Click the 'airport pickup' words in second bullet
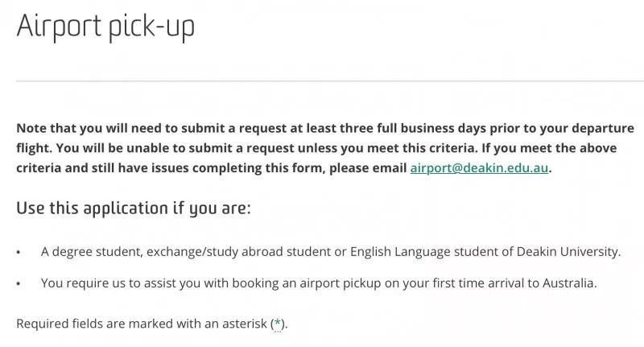644x347 pixels. point(341,283)
